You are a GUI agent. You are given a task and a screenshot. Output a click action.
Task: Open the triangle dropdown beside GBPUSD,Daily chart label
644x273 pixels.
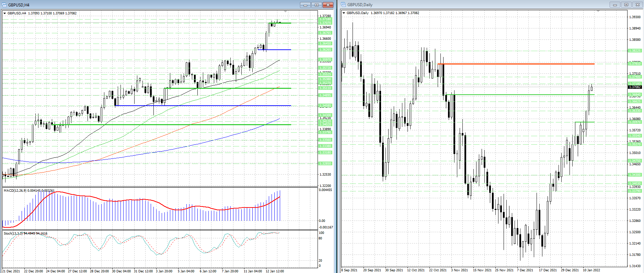coord(344,13)
